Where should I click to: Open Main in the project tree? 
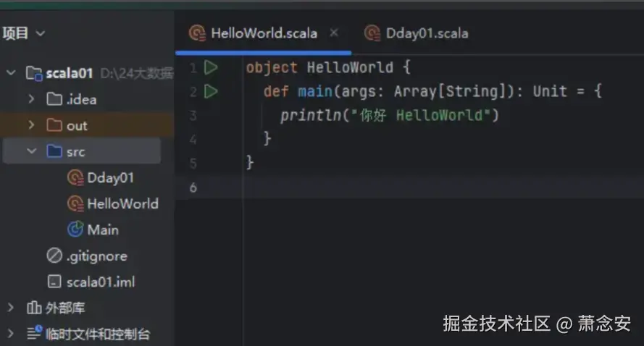pos(103,229)
